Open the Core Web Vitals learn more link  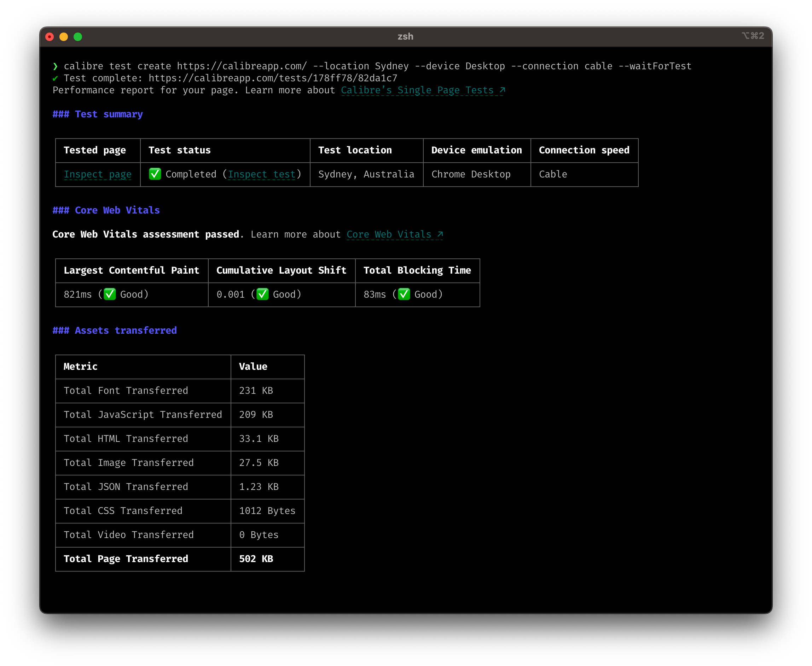[x=388, y=234]
